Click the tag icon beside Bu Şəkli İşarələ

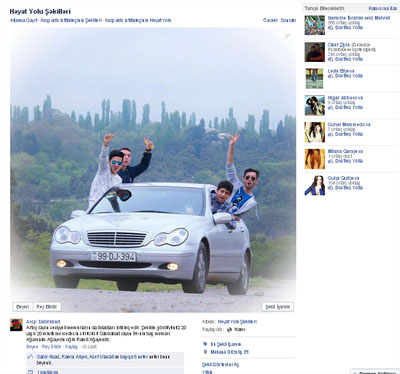[205, 344]
